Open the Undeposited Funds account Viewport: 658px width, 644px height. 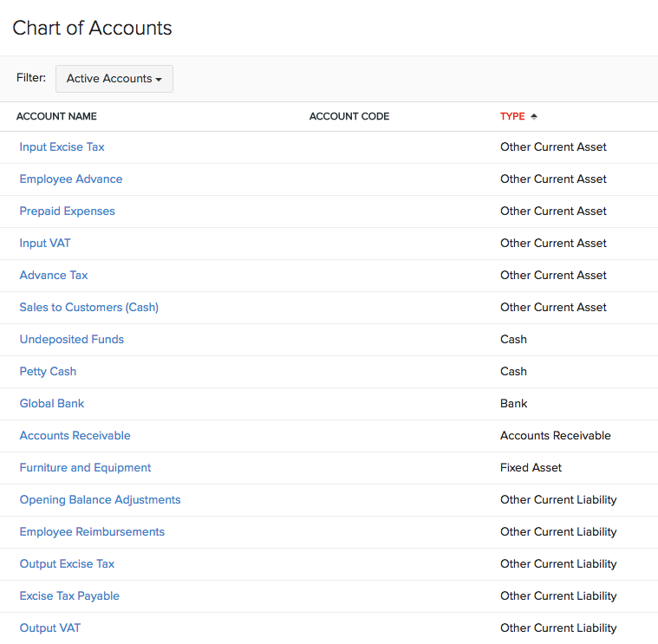72,340
